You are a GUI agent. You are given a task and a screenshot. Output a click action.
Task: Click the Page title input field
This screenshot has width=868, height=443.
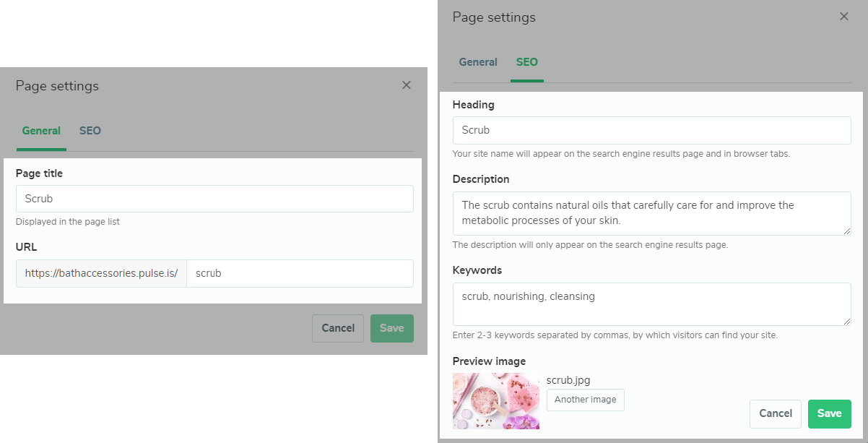[x=214, y=199]
